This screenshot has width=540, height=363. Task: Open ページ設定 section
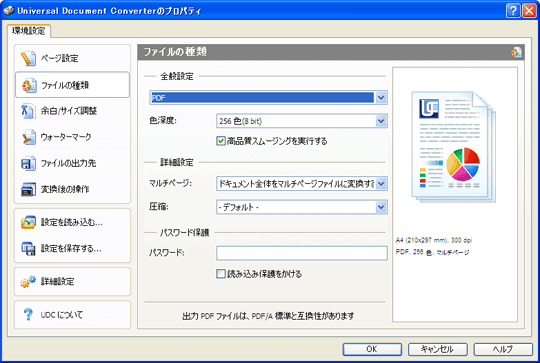point(72,59)
